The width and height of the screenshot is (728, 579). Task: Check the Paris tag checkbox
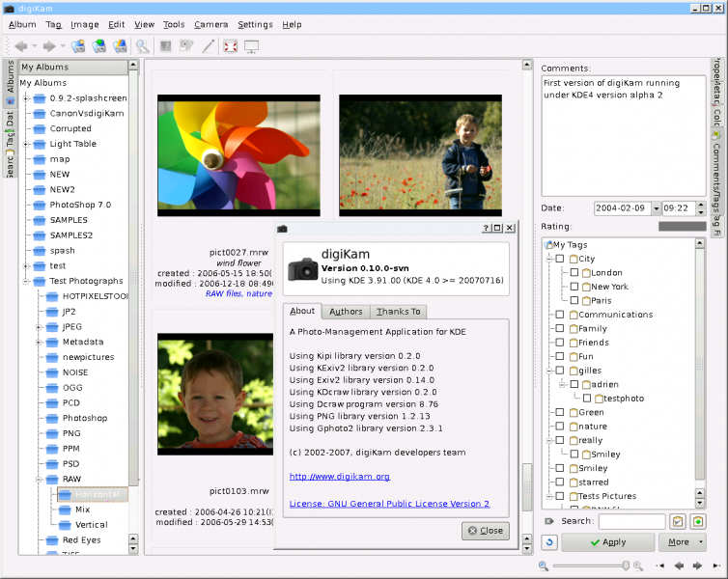click(x=574, y=301)
